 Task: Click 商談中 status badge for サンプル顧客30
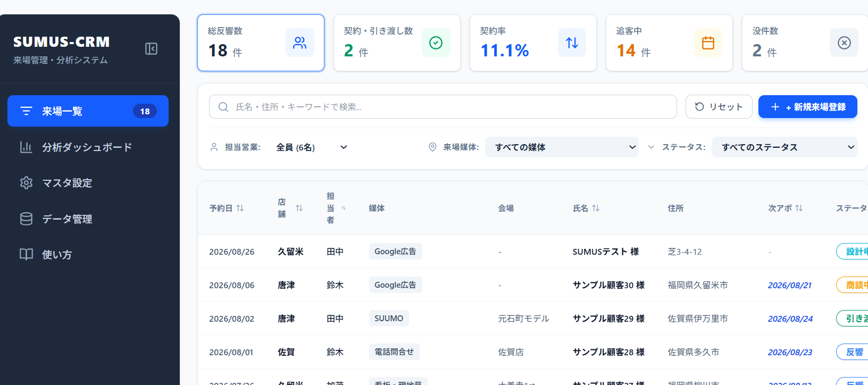[853, 285]
